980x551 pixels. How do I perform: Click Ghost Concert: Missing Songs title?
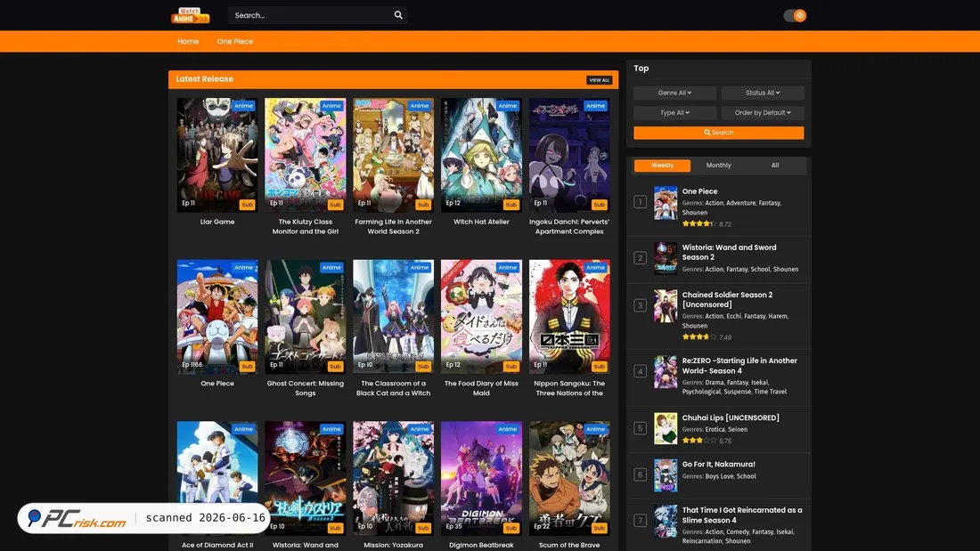point(305,388)
